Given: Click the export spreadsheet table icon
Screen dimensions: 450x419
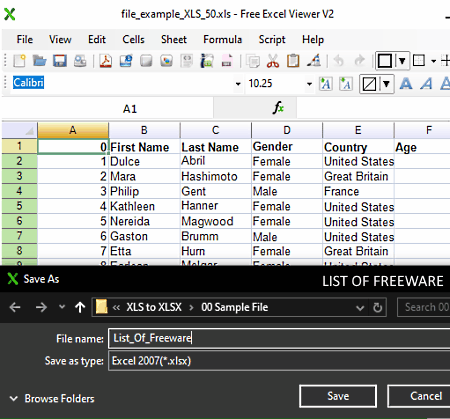Looking at the screenshot, I should pyautogui.click(x=207, y=61).
